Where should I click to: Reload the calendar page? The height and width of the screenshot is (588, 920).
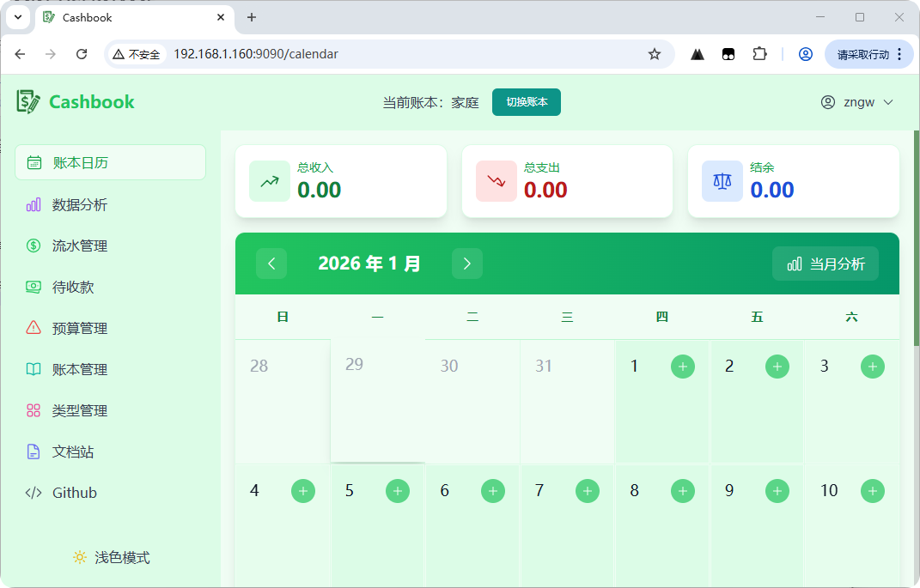pos(82,54)
